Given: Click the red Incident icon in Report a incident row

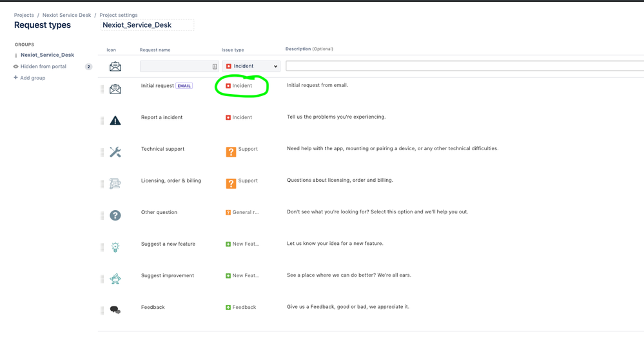Looking at the screenshot, I should 228,117.
